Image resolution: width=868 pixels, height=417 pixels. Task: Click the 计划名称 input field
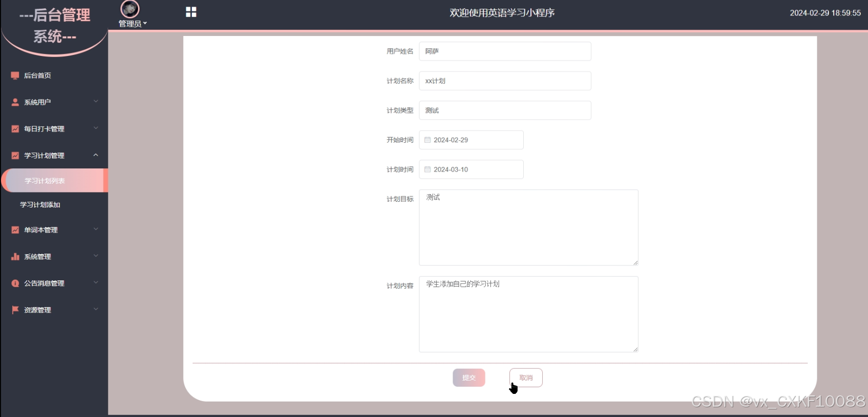[505, 81]
